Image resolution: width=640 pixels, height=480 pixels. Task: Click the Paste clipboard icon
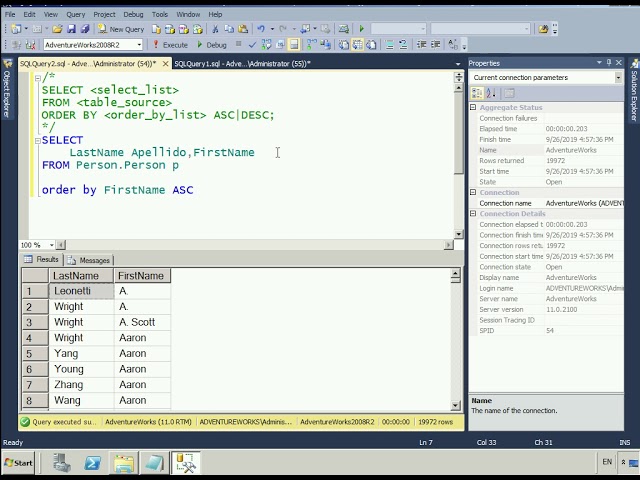click(x=243, y=29)
